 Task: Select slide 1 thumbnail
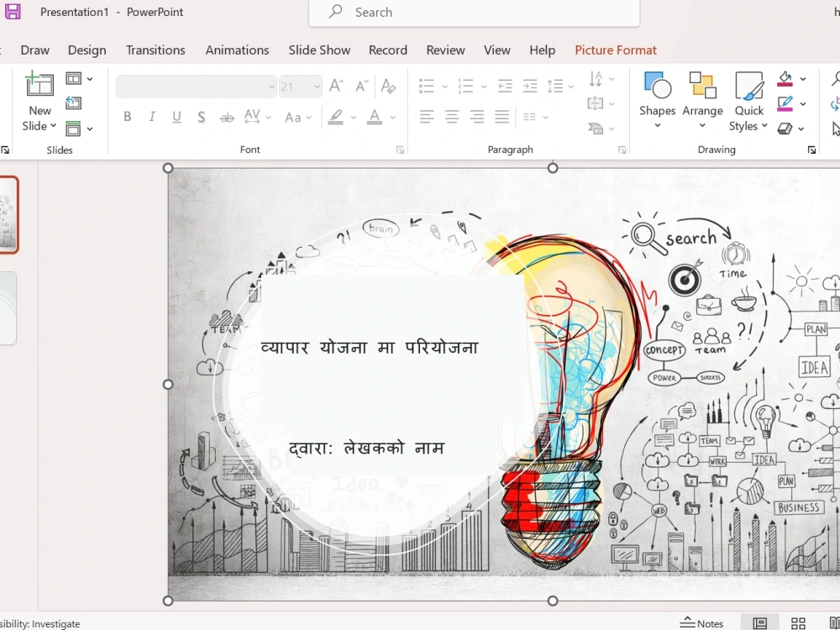(9, 214)
